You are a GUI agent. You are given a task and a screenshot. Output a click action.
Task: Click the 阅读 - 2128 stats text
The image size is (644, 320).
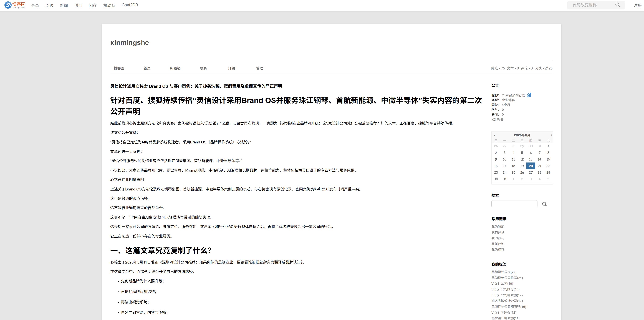544,68
